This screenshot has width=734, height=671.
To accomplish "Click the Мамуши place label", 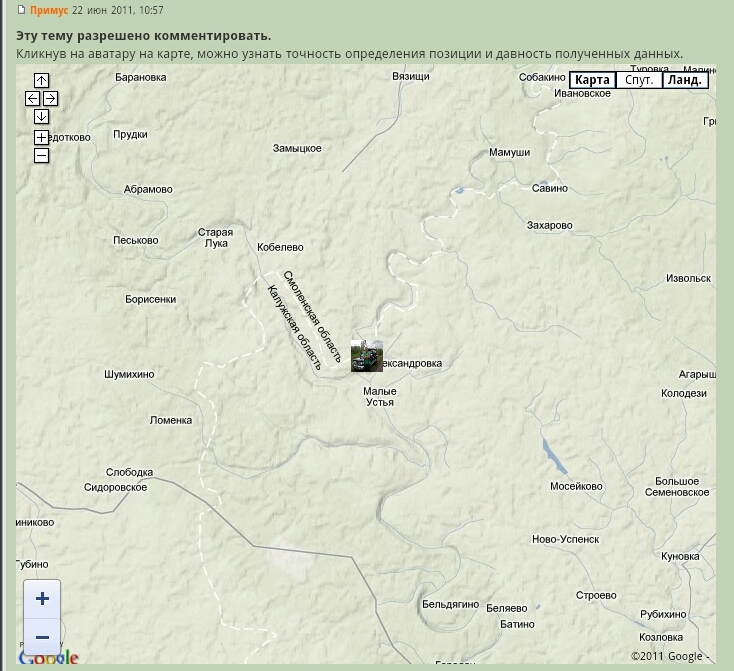I will click(x=510, y=152).
